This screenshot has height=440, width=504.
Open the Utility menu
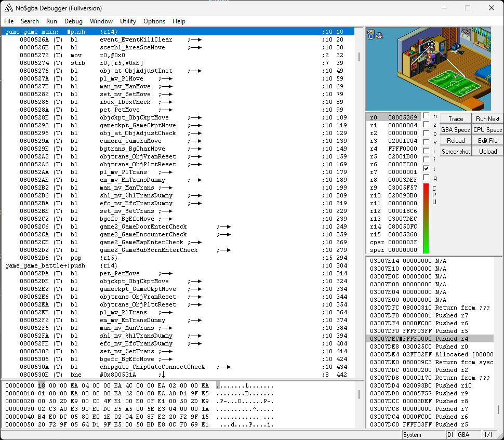pos(128,21)
